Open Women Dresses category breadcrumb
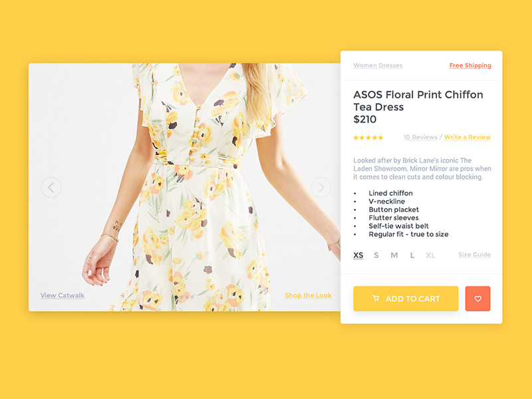Image resolution: width=532 pixels, height=399 pixels. click(378, 65)
